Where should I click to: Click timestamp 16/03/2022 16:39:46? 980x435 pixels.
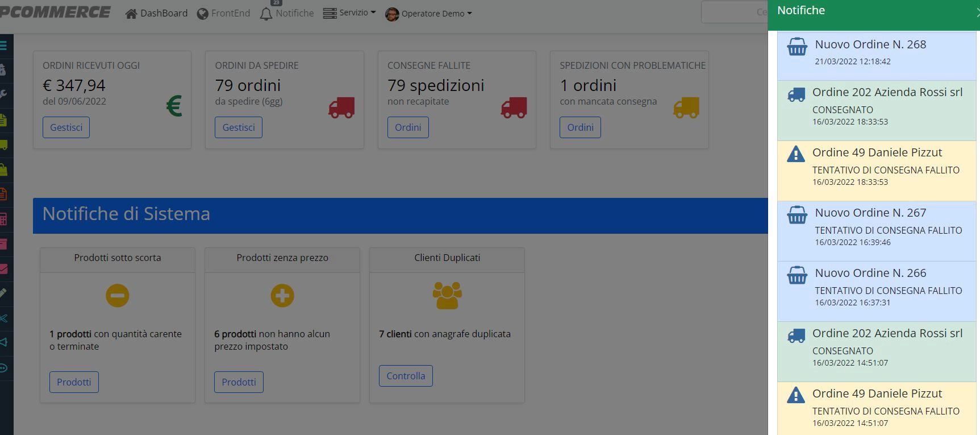click(x=853, y=242)
